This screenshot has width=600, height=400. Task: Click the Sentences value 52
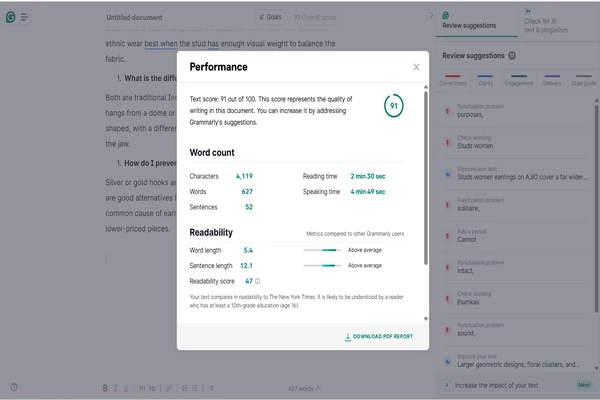[249, 207]
